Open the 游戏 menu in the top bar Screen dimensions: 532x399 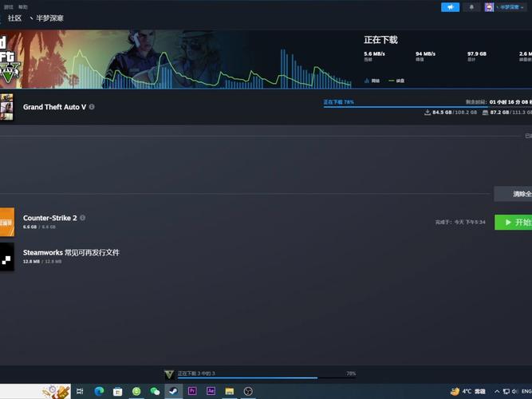[x=8, y=7]
